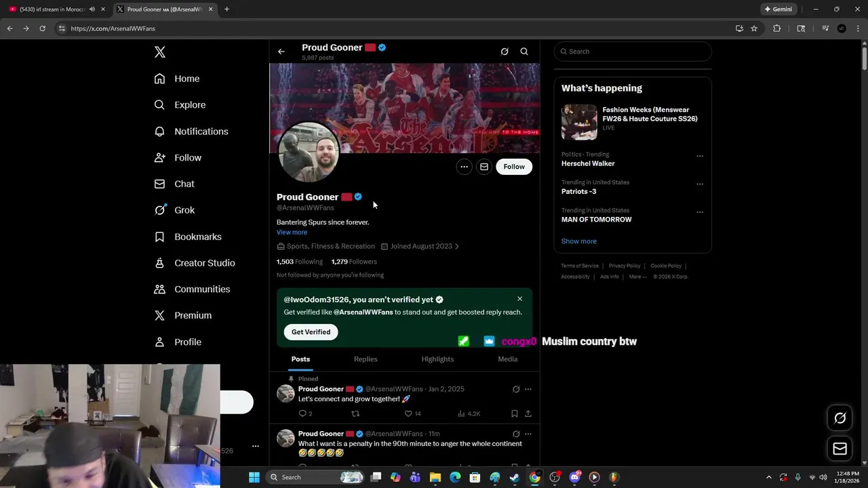This screenshot has height=488, width=868.
Task: Share the pinned post
Action: [x=528, y=413]
